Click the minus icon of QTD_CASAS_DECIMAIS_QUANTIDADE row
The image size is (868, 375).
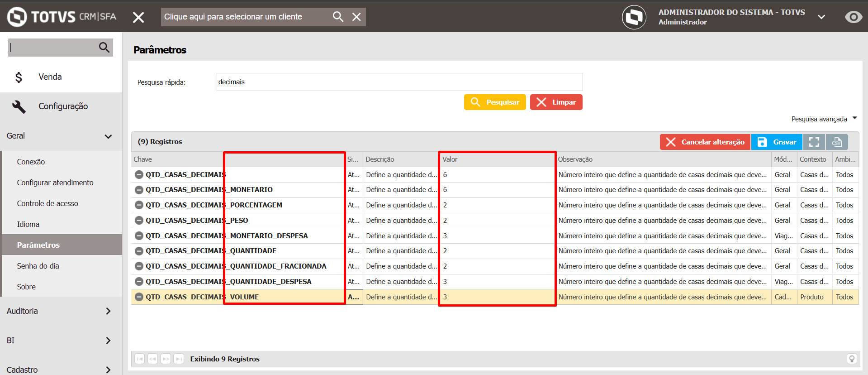click(139, 251)
